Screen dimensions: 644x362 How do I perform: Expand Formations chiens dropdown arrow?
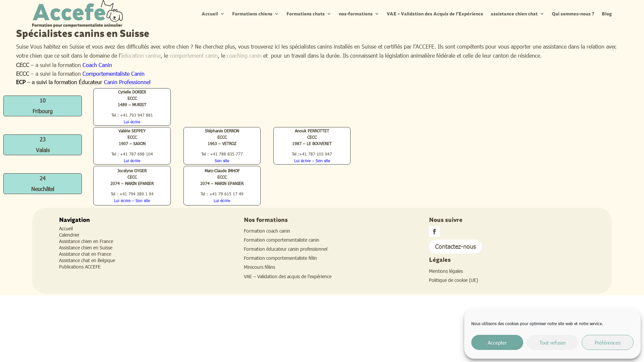tap(277, 14)
